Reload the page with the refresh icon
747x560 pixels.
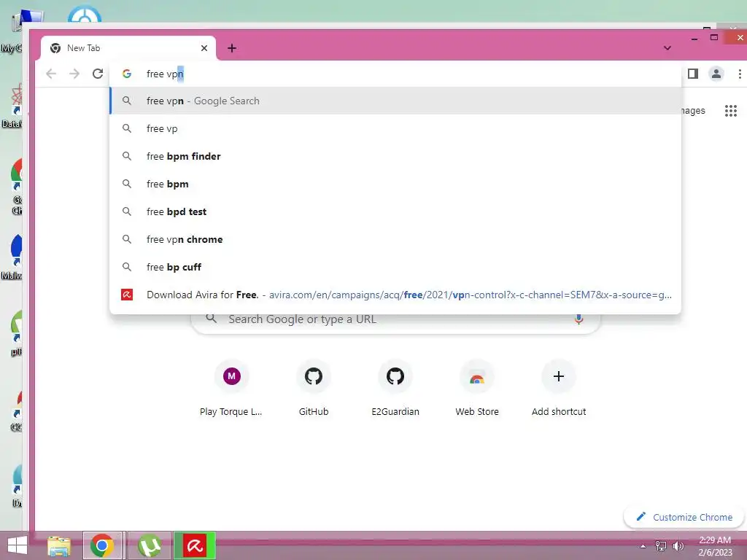(98, 74)
